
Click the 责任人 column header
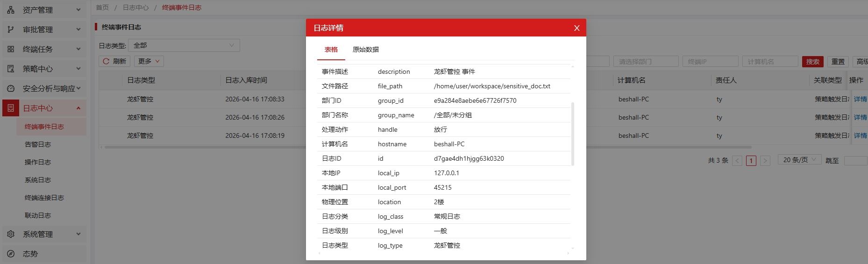(726, 80)
